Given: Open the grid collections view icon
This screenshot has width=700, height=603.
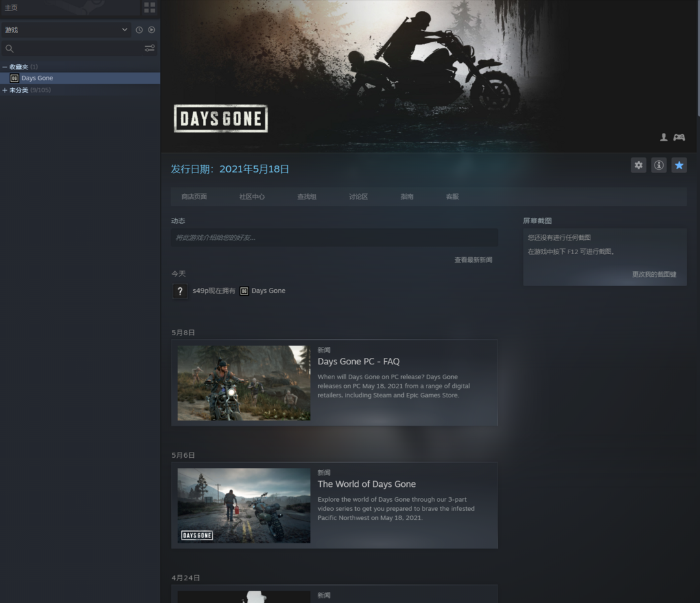Looking at the screenshot, I should pos(150,8).
